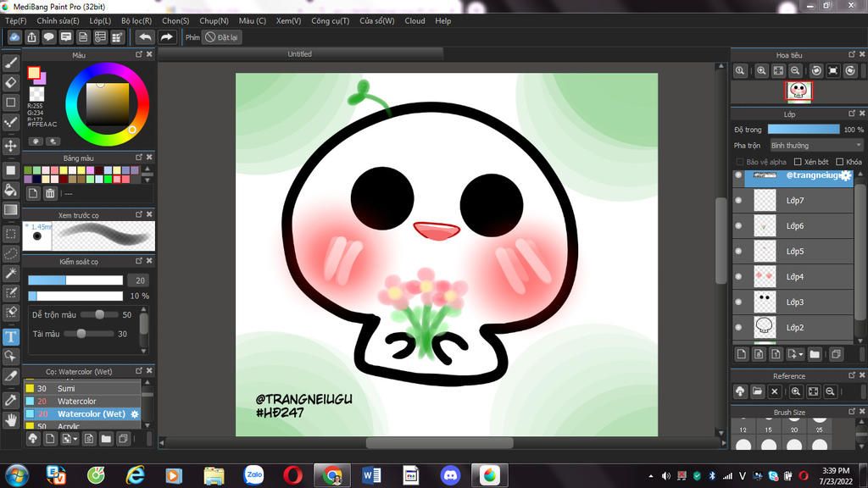This screenshot has width=868, height=488.
Task: Show hidden system tray icons
Action: click(x=650, y=476)
